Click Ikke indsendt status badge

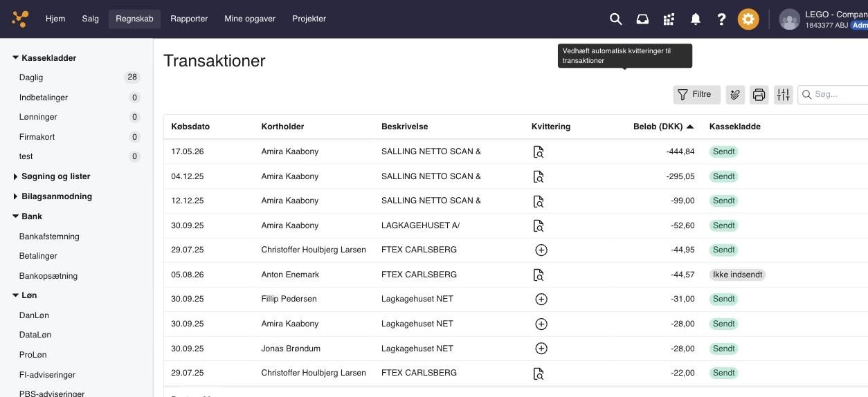(x=737, y=275)
